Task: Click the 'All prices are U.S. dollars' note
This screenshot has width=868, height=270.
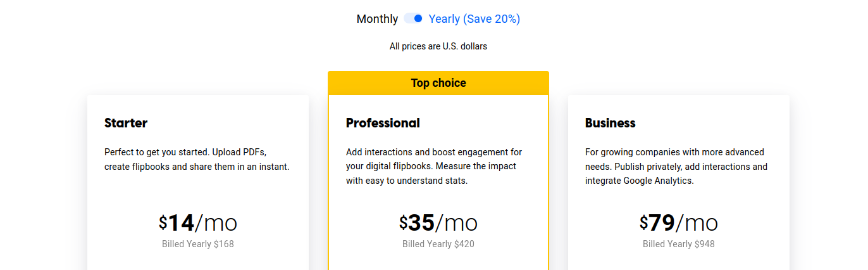Action: point(438,46)
